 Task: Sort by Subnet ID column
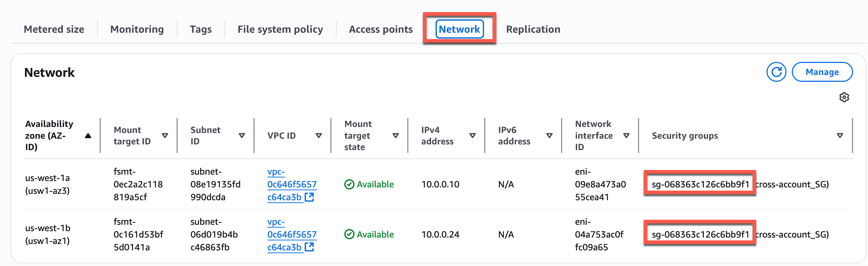[x=242, y=135]
